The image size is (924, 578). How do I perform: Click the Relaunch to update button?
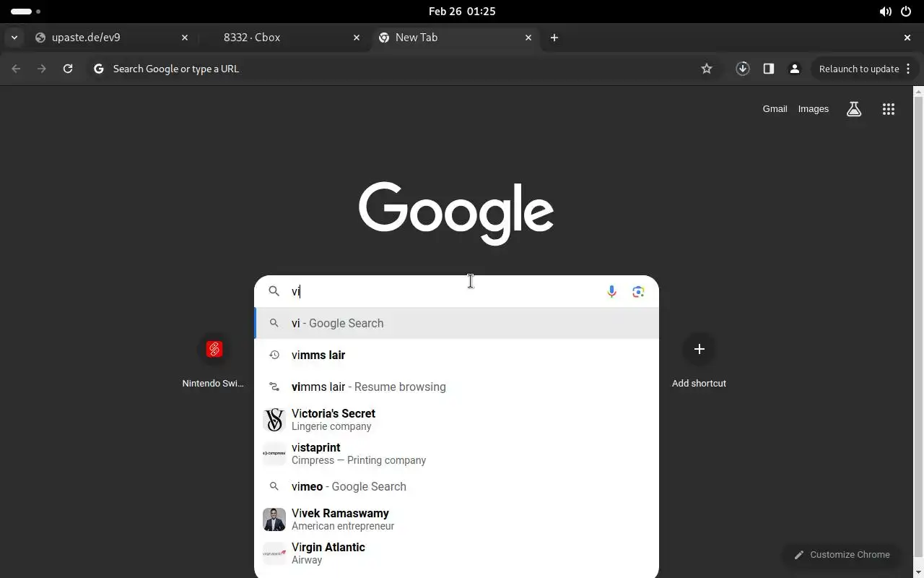(x=865, y=69)
